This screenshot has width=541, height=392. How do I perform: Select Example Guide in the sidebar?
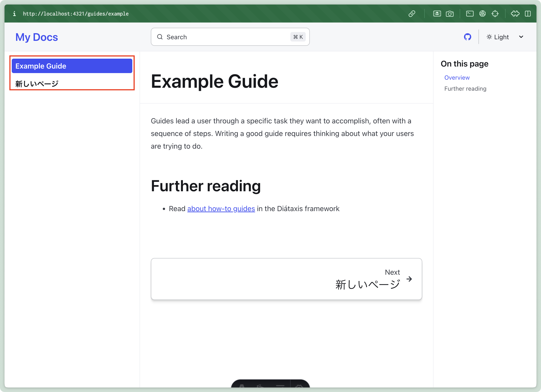point(72,66)
